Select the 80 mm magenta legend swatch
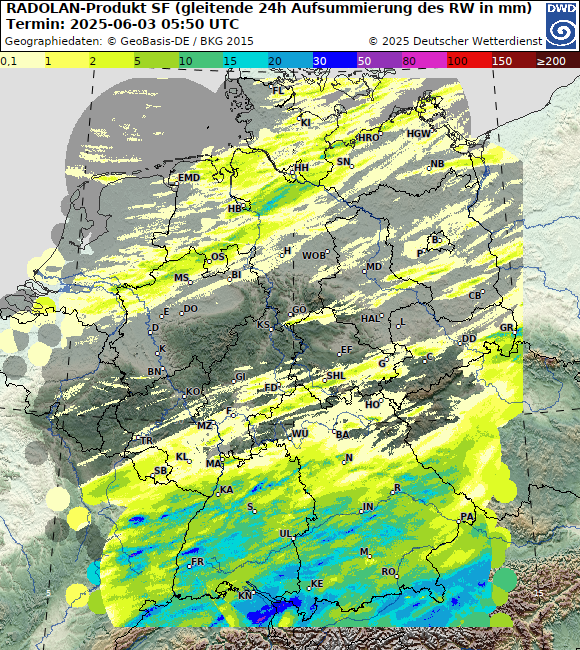The height and width of the screenshot is (650, 580). [424, 61]
